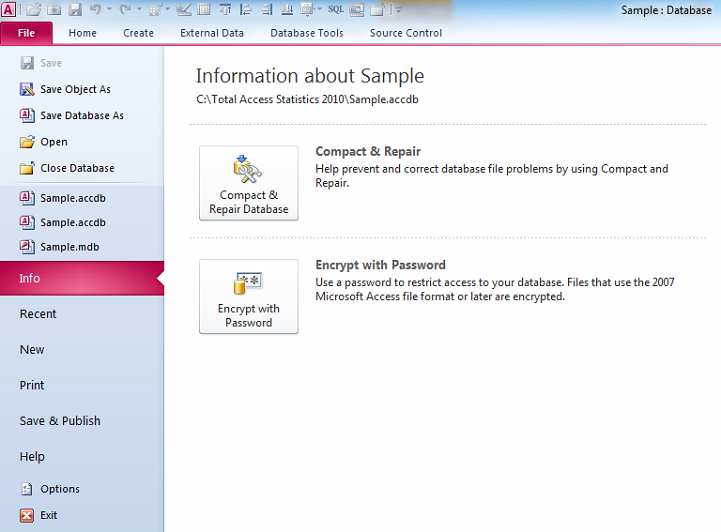This screenshot has height=532, width=721.
Task: Select the Print section in sidebar
Action: click(x=32, y=385)
